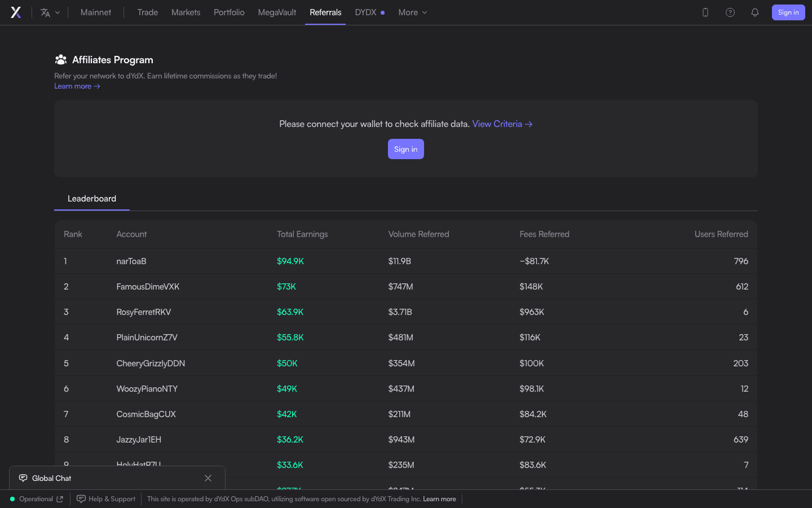Open the footer Learn more link
Screen dimensions: 812x508
[x=440, y=499]
